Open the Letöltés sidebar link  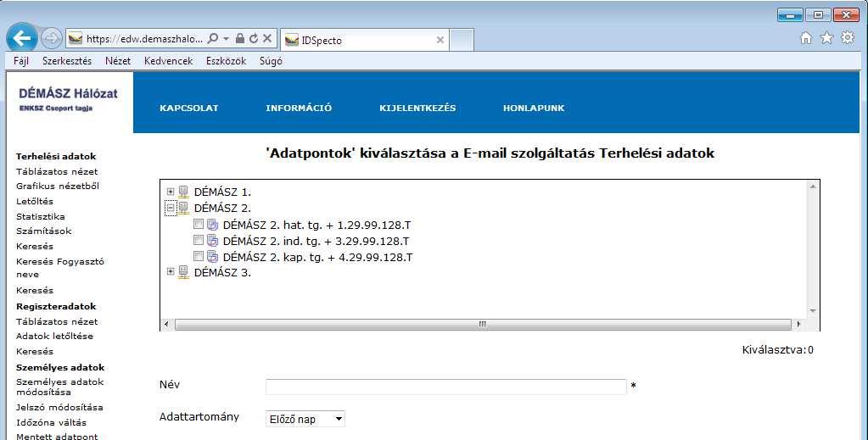click(34, 202)
